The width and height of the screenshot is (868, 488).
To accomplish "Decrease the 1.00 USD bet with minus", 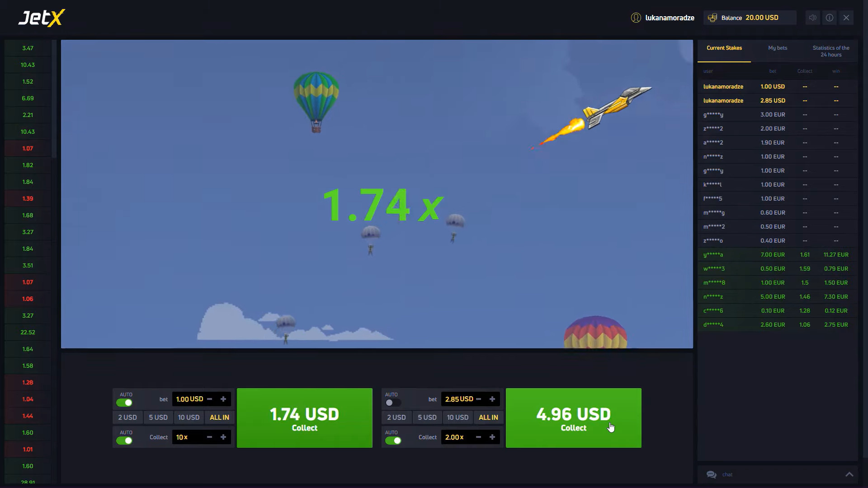I will (x=209, y=399).
